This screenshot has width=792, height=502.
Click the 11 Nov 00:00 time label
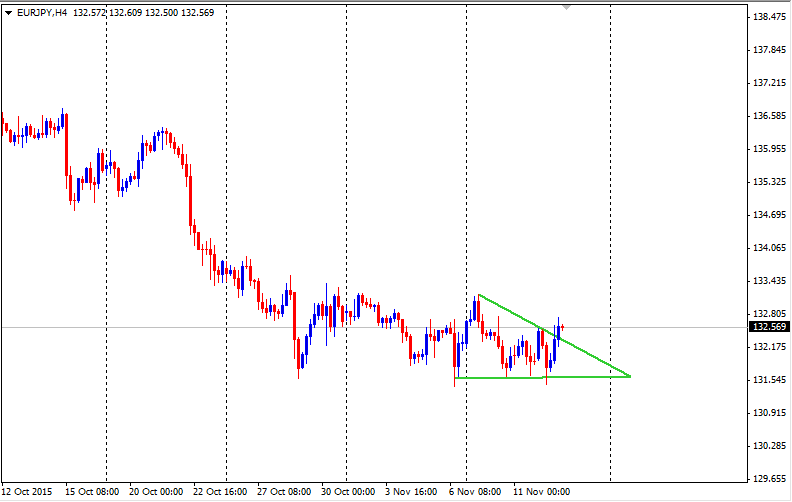541,491
